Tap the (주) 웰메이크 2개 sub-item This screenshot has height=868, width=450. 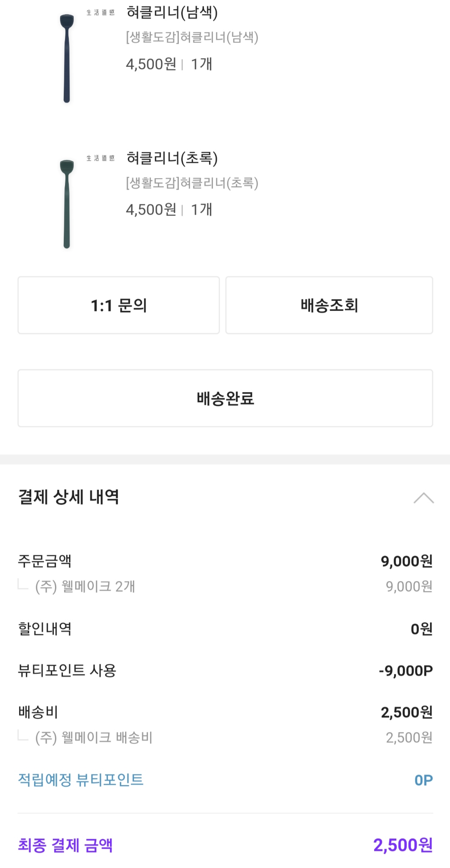(x=85, y=587)
